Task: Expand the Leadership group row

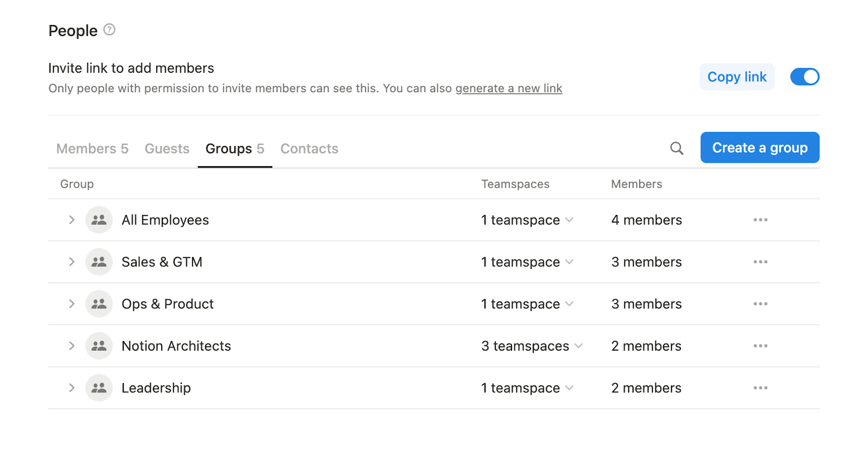Action: point(72,388)
